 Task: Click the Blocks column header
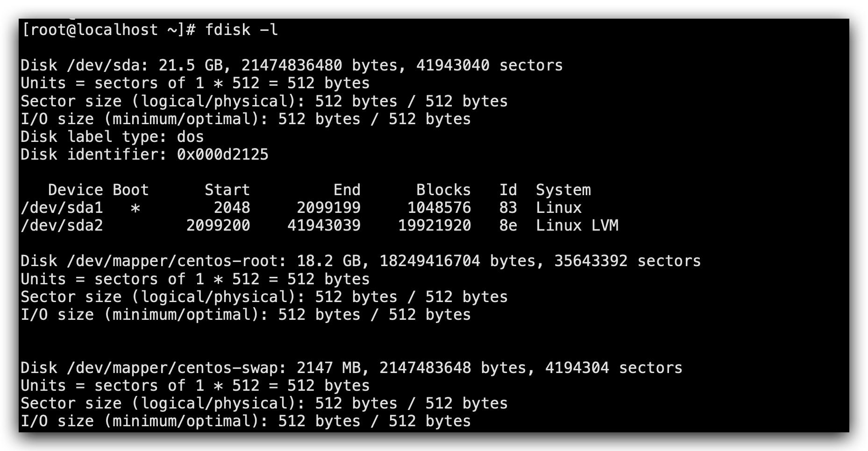[x=443, y=190]
